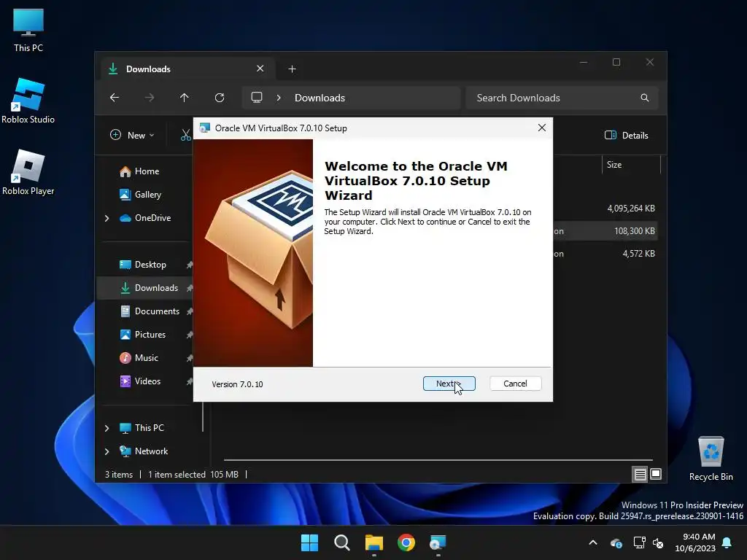747x560 pixels.
Task: Select the 108,300 KB file row
Action: (x=605, y=231)
